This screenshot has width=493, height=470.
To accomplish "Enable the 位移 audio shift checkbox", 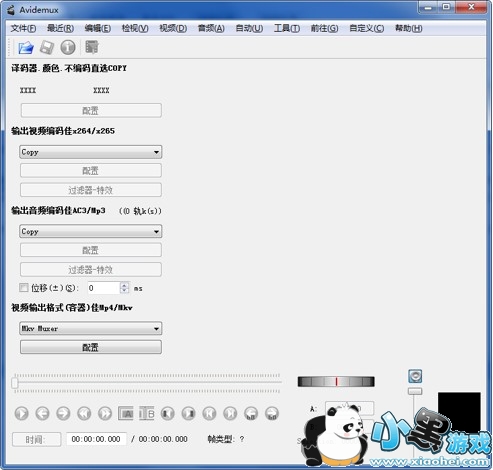I will pyautogui.click(x=24, y=288).
